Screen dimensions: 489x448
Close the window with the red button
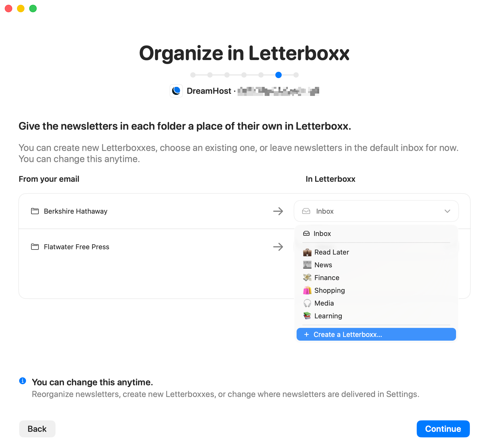9,9
